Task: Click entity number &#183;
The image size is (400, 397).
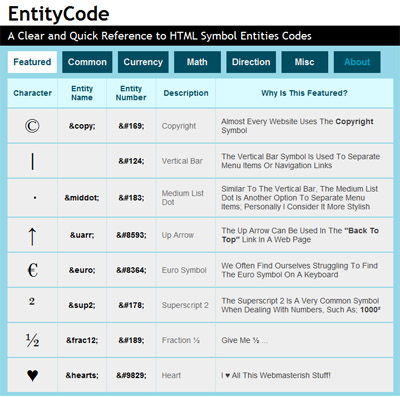Action: point(131,198)
